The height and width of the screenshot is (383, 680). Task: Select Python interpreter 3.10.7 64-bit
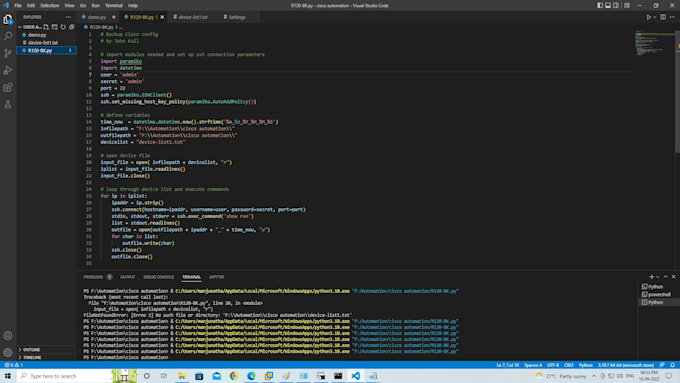point(625,365)
